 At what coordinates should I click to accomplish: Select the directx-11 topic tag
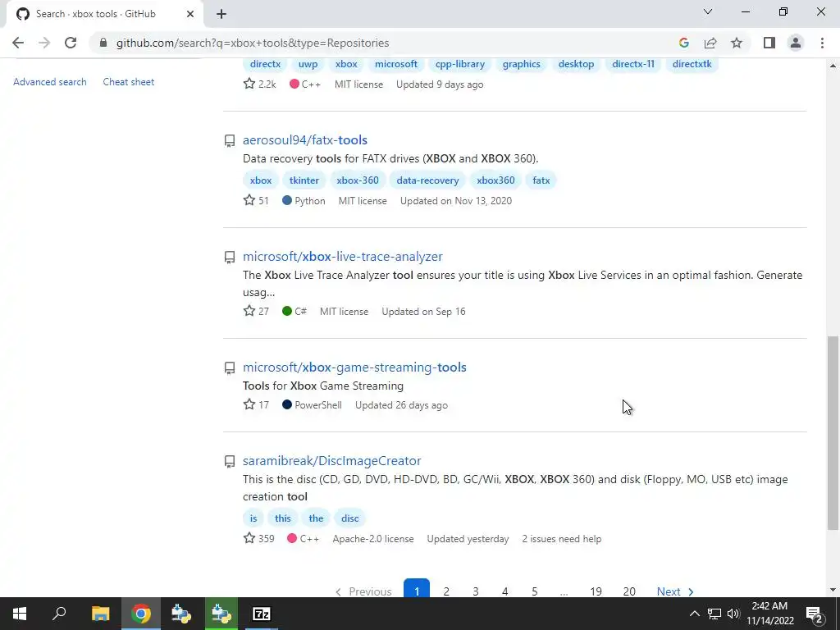633,64
